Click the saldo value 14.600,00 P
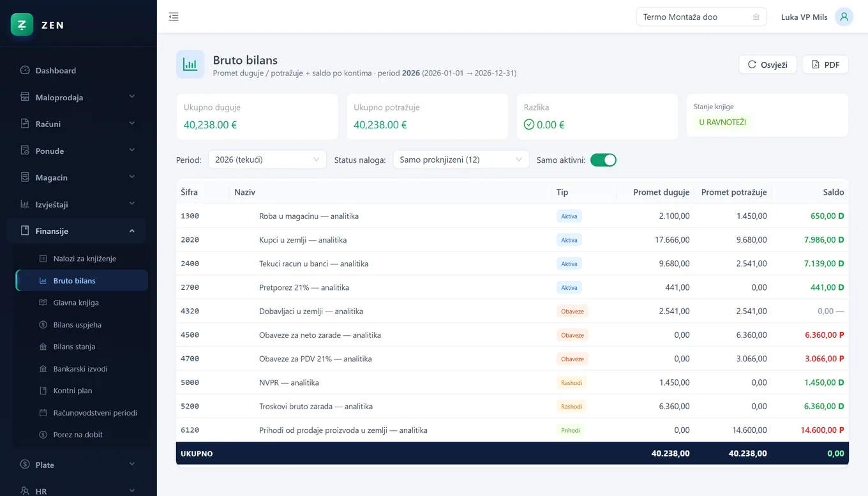 (x=822, y=430)
